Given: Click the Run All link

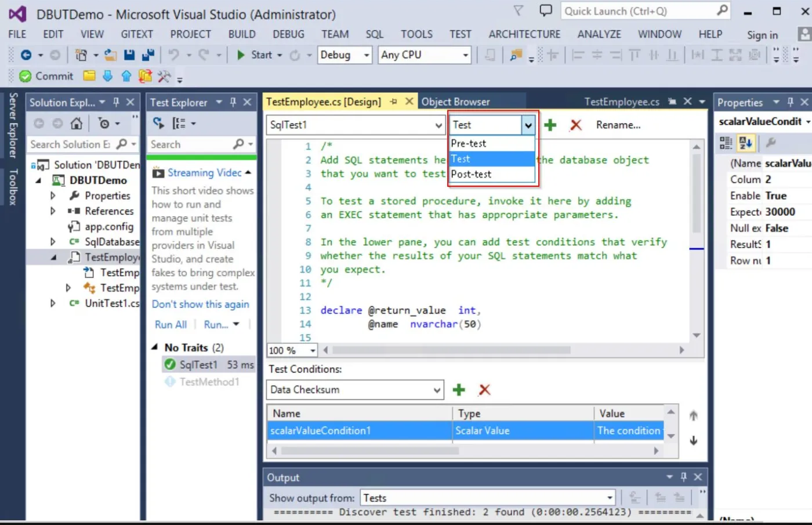Looking at the screenshot, I should pos(171,324).
